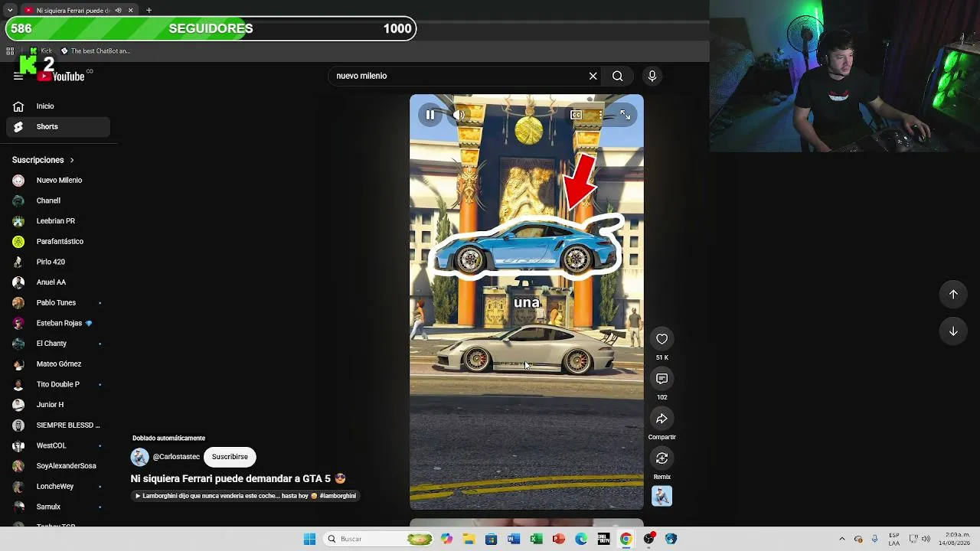Click the 'Doblado automáticamente' label
The image size is (980, 551).
click(x=168, y=439)
